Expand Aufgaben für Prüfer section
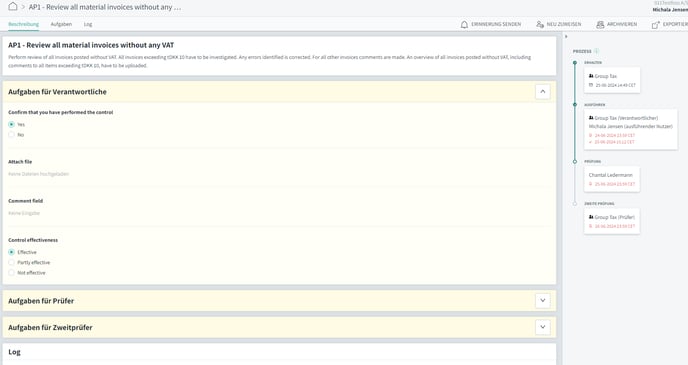Screen dimensions: 688x365 click(543, 301)
